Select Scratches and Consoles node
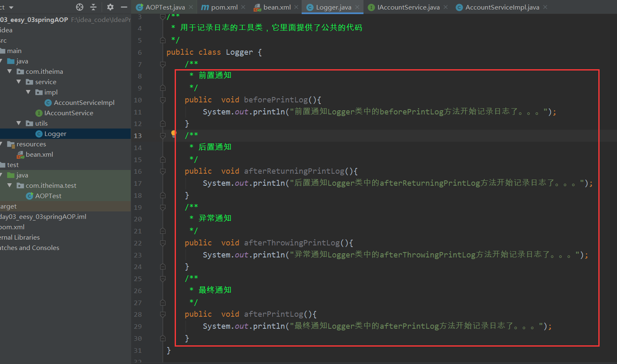Image resolution: width=617 pixels, height=364 pixels. pos(29,248)
